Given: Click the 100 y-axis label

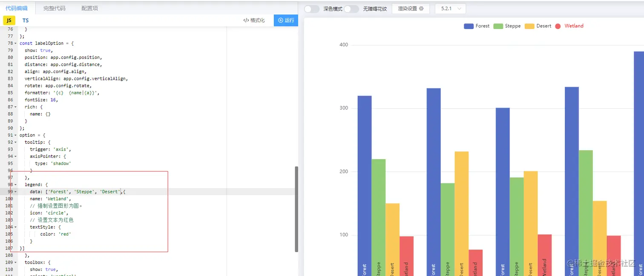Looking at the screenshot, I should click(344, 235).
